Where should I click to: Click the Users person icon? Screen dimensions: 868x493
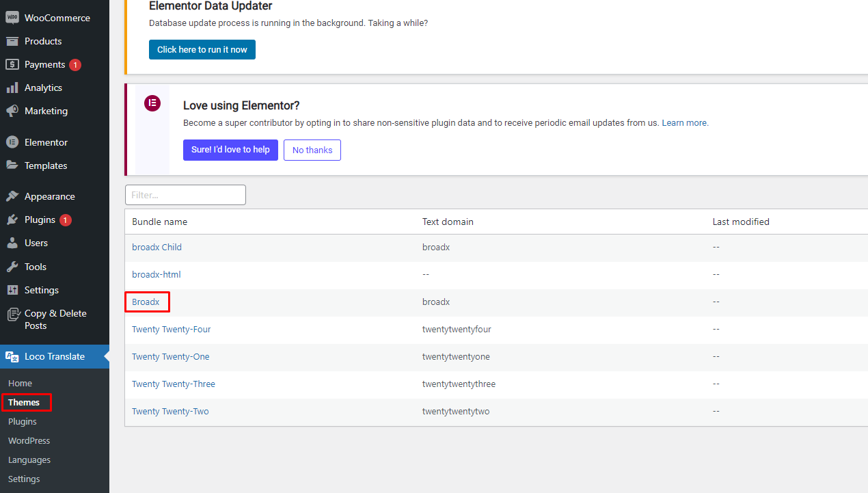click(x=12, y=243)
